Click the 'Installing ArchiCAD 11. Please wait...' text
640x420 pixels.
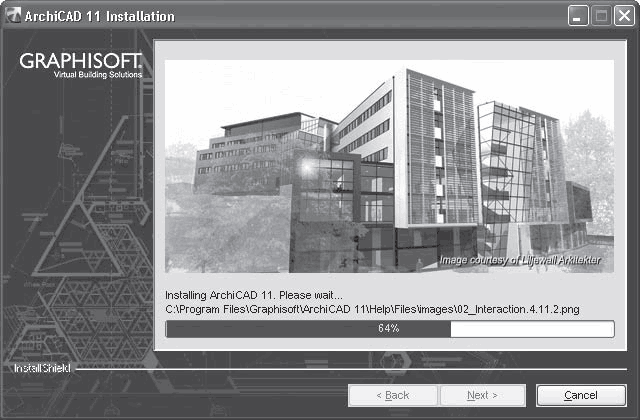[253, 296]
